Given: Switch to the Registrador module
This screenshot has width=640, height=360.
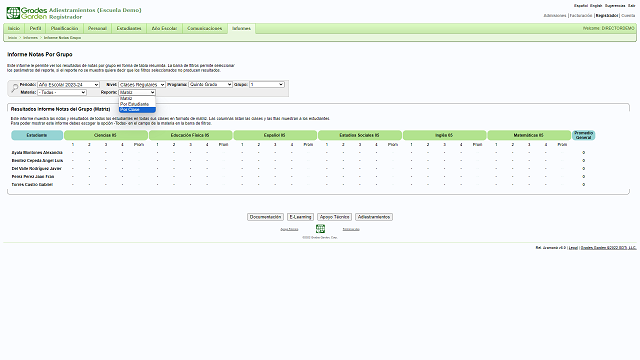Looking at the screenshot, I should coord(607,16).
